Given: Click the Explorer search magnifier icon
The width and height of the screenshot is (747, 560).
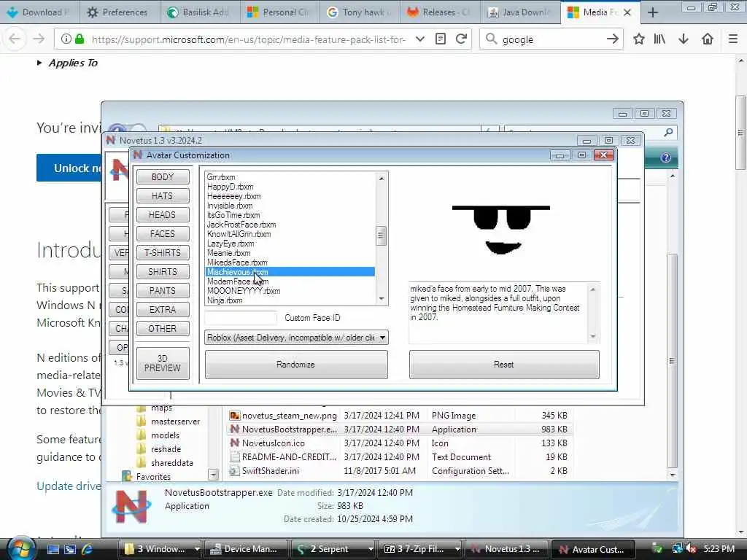Looking at the screenshot, I should [x=668, y=132].
